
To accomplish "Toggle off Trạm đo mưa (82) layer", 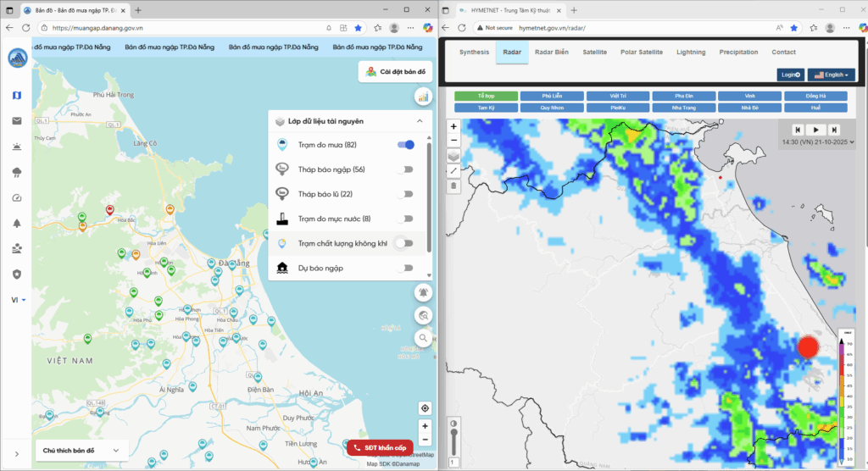I will click(x=406, y=145).
